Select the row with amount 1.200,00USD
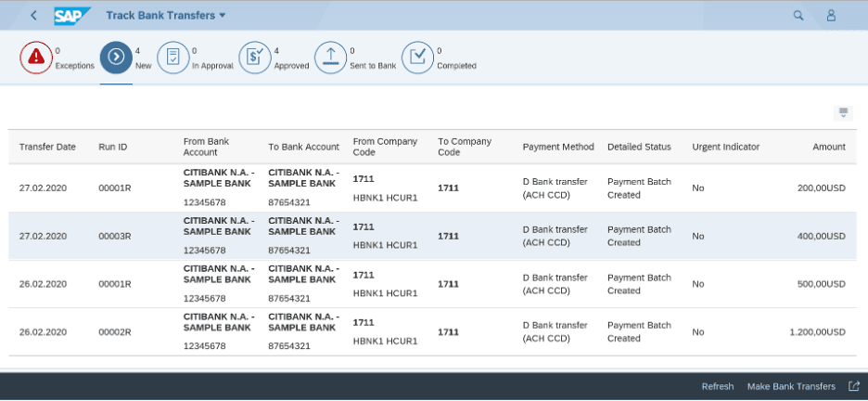 coord(433,332)
